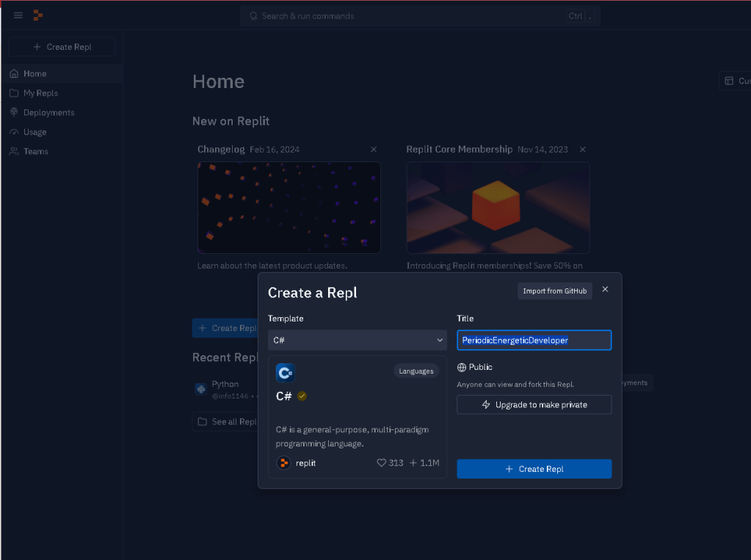Open Home in the sidebar
The height and width of the screenshot is (560, 751).
point(62,73)
